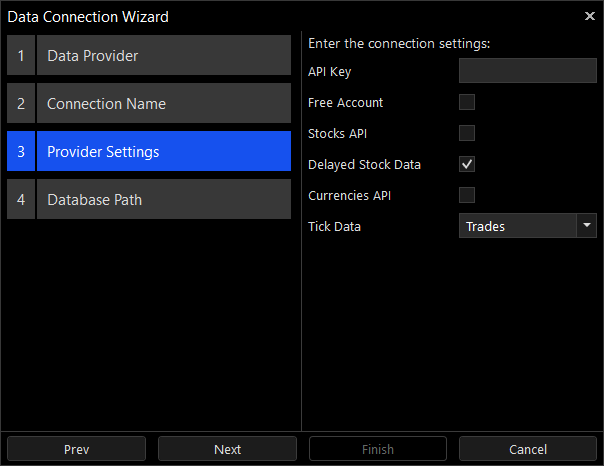The image size is (604, 466).
Task: Uncheck the Delayed Stock Data checkbox
Action: (x=467, y=164)
